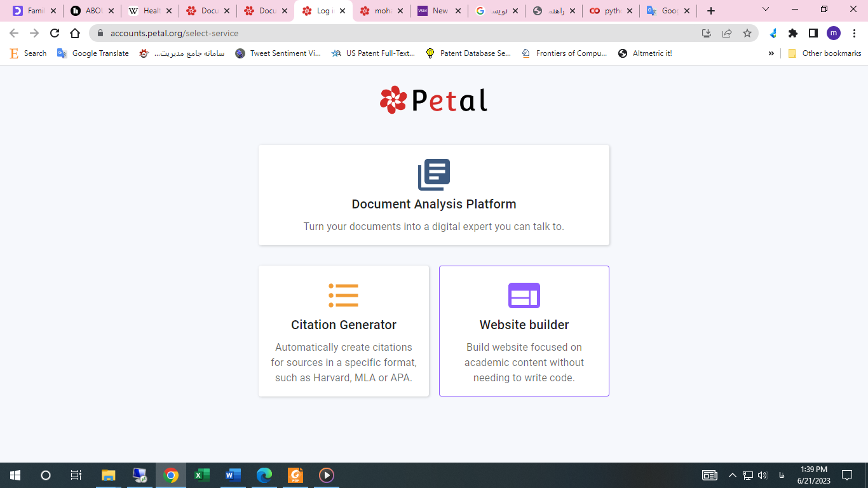This screenshot has width=868, height=488.
Task: Open the purple 'm' profile avatar
Action: [834, 33]
